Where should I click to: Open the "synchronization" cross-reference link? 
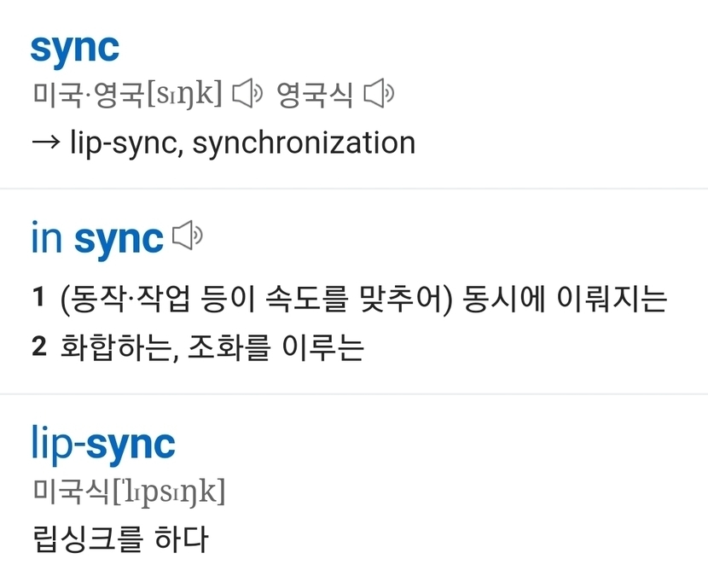pos(304,143)
